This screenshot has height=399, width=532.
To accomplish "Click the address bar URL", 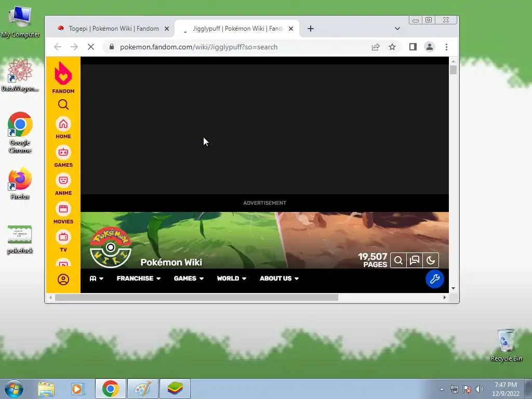I will 199,47.
